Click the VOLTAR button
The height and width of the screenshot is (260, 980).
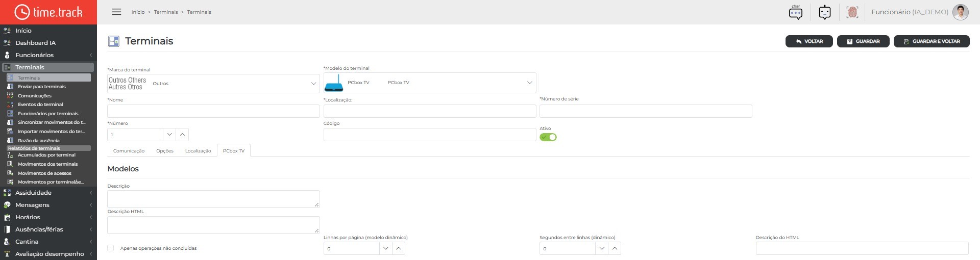(x=809, y=41)
